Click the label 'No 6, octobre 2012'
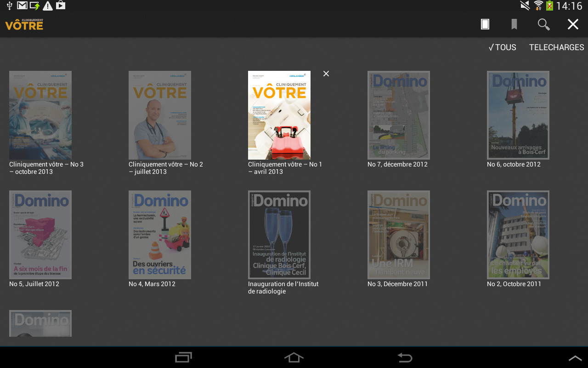The width and height of the screenshot is (588, 368). (514, 164)
